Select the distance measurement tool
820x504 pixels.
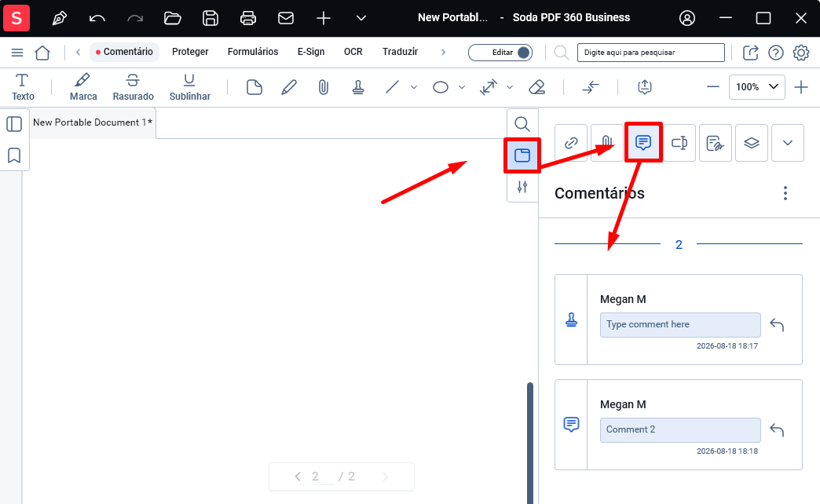click(489, 87)
